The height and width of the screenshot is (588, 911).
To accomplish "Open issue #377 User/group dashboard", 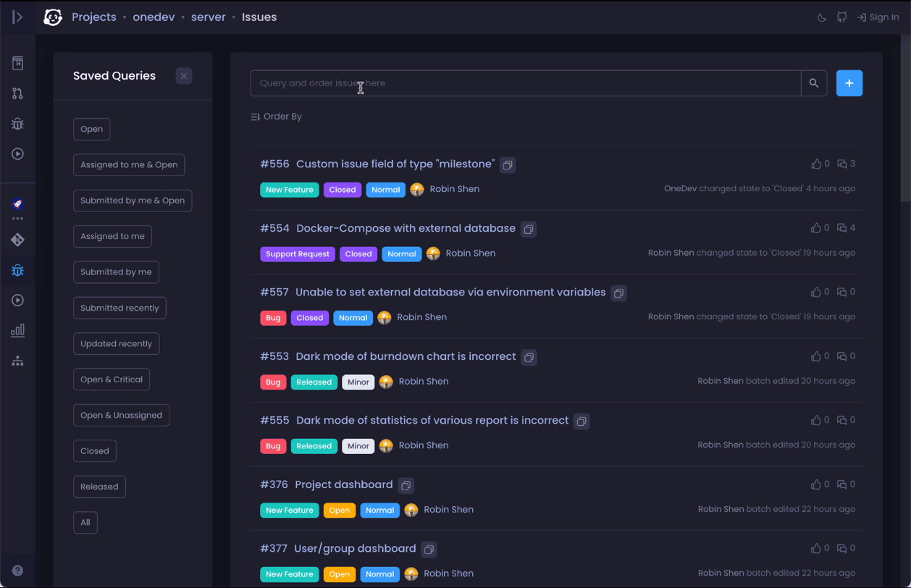I will 355,549.
